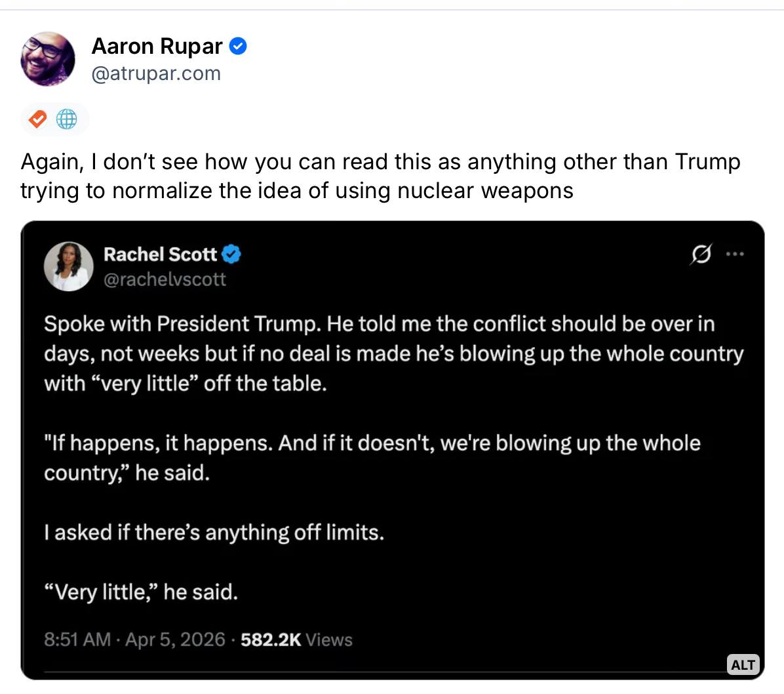Click the Apr 5, 2026 date

175,640
